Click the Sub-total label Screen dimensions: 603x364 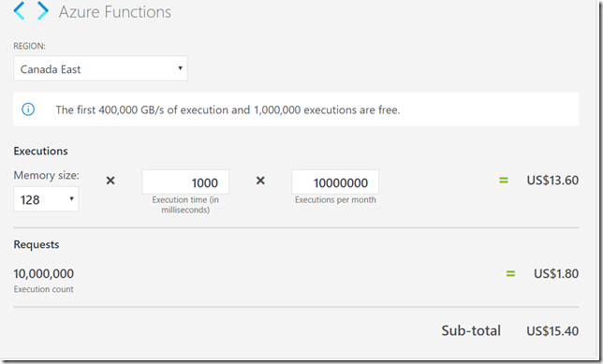pyautogui.click(x=471, y=330)
